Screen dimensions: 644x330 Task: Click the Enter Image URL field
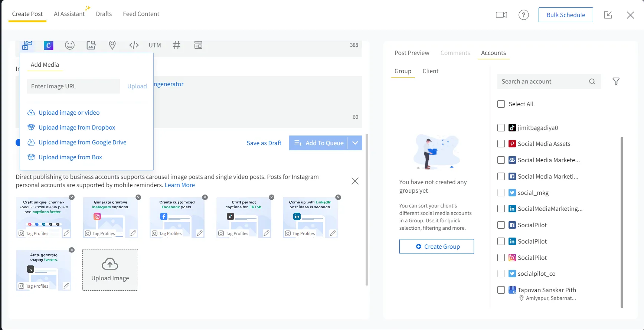click(x=73, y=86)
